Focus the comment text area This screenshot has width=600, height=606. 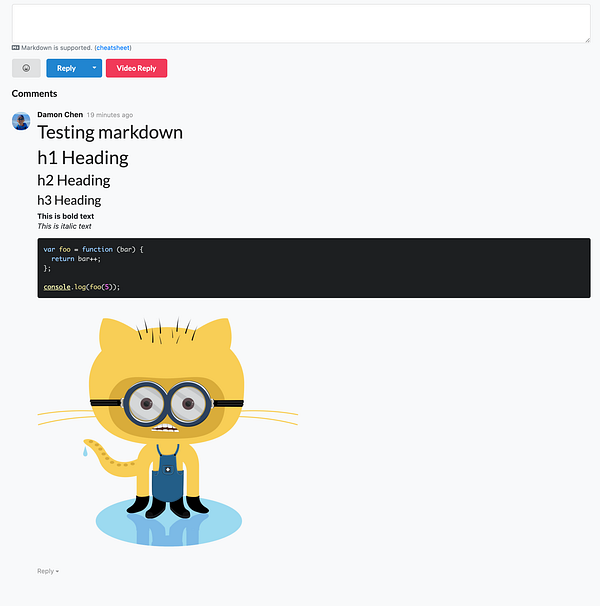(301, 23)
